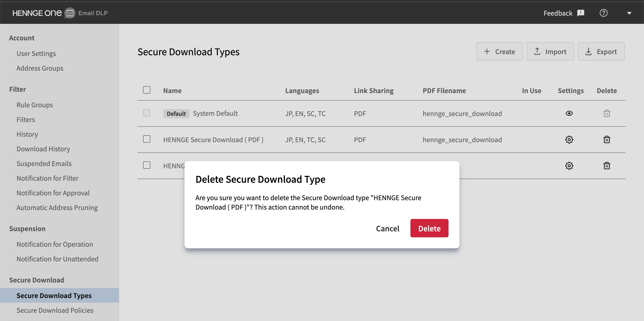Open the help question mark icon
Image resolution: width=644 pixels, height=321 pixels.
click(x=603, y=13)
